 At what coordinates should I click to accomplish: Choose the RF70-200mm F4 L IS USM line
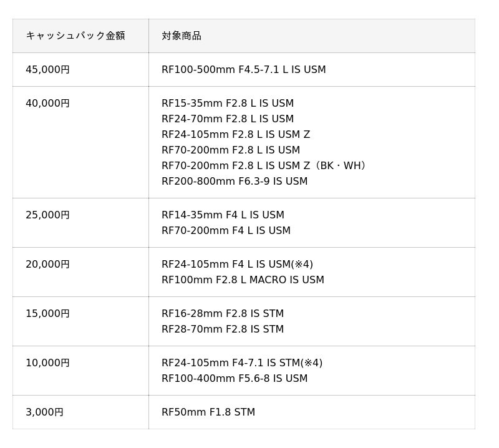click(226, 231)
